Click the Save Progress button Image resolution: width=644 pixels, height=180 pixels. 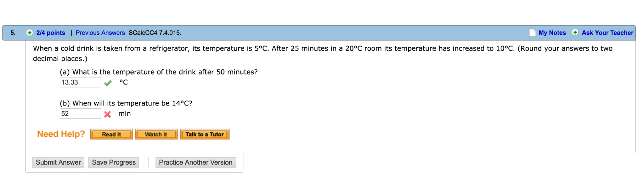pyautogui.click(x=114, y=162)
